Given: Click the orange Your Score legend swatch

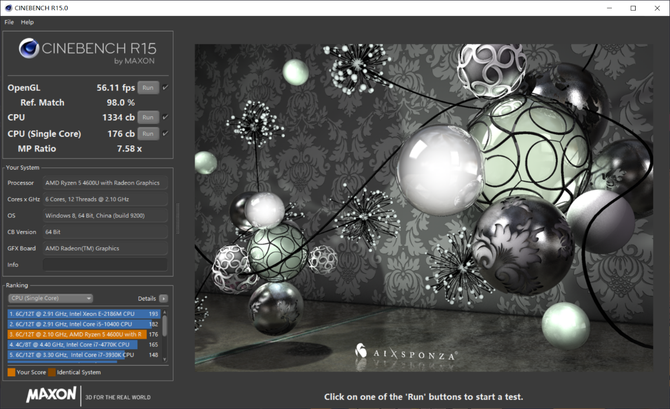Looking at the screenshot, I should coord(11,372).
